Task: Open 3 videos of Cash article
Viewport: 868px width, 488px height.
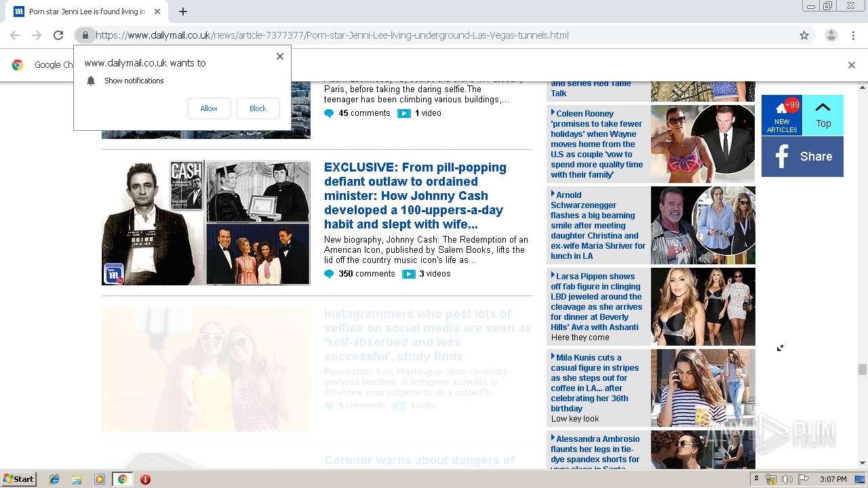Action: click(x=435, y=274)
